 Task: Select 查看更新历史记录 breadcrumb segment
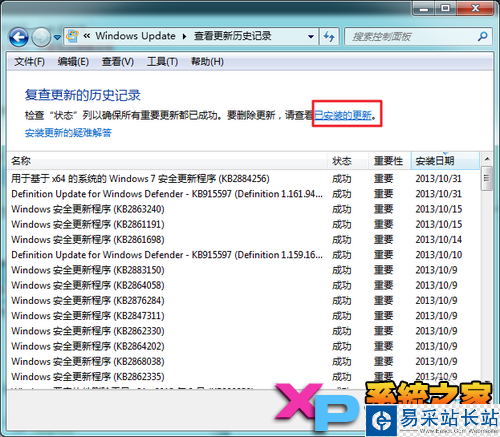(x=232, y=36)
